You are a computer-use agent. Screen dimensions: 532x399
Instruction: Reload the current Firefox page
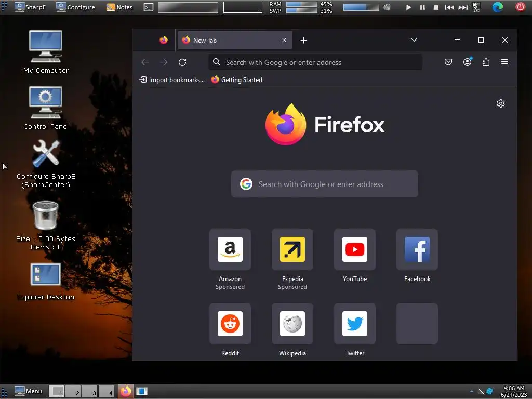[x=182, y=62]
